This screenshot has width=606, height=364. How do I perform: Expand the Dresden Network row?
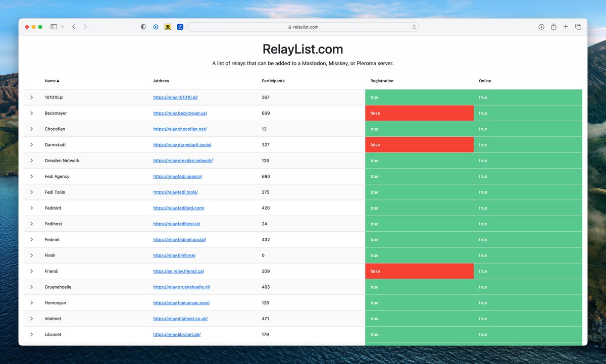click(x=31, y=161)
